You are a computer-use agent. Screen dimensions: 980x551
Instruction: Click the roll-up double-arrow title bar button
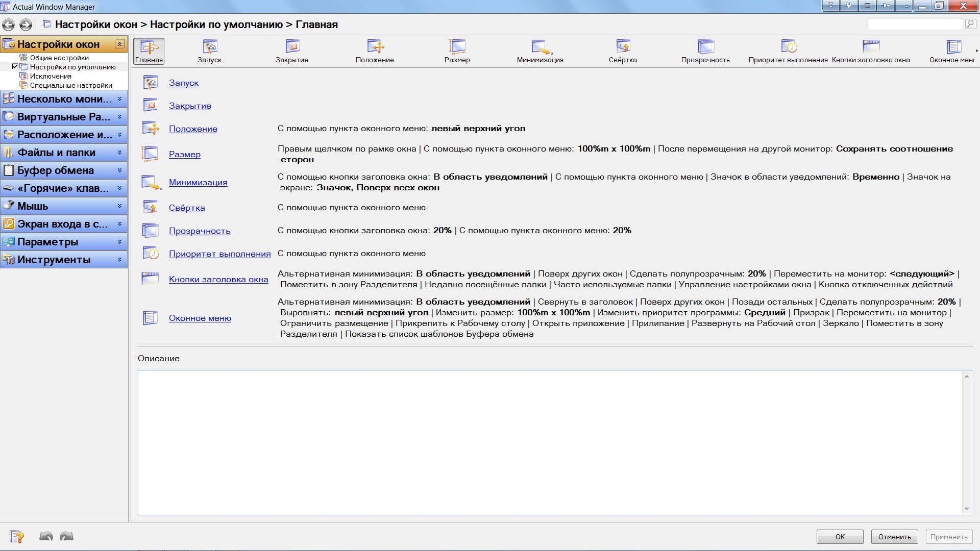pos(831,6)
